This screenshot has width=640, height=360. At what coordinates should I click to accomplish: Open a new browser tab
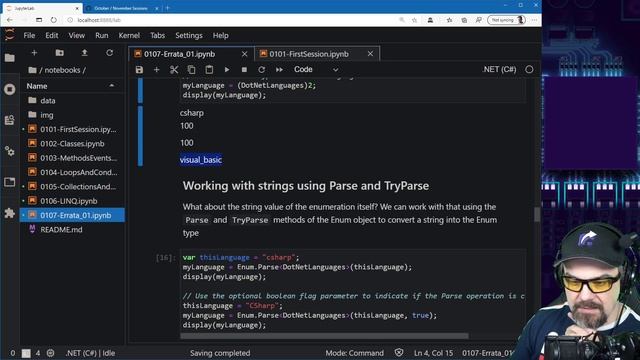point(167,8)
